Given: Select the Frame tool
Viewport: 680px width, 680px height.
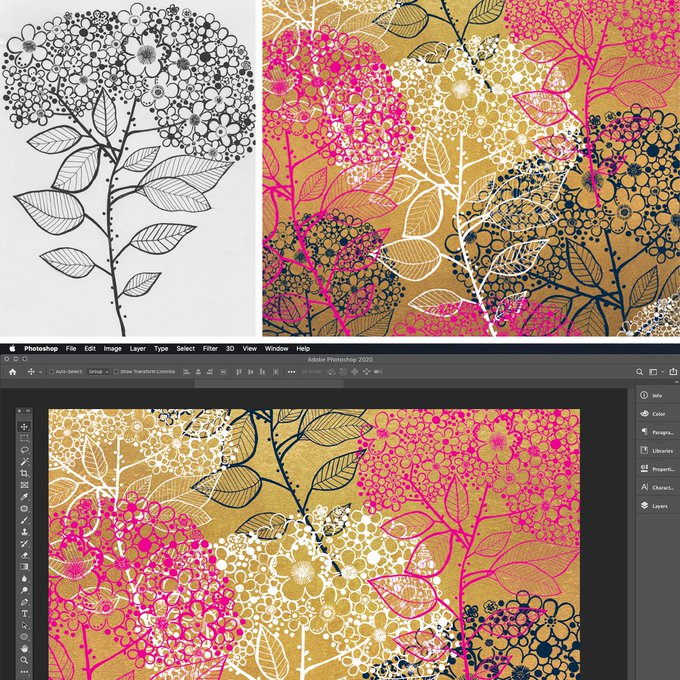Looking at the screenshot, I should click(24, 485).
